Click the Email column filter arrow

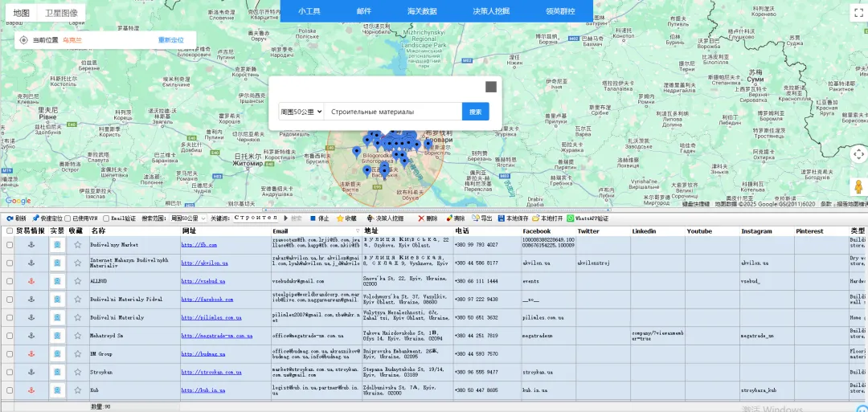(357, 231)
